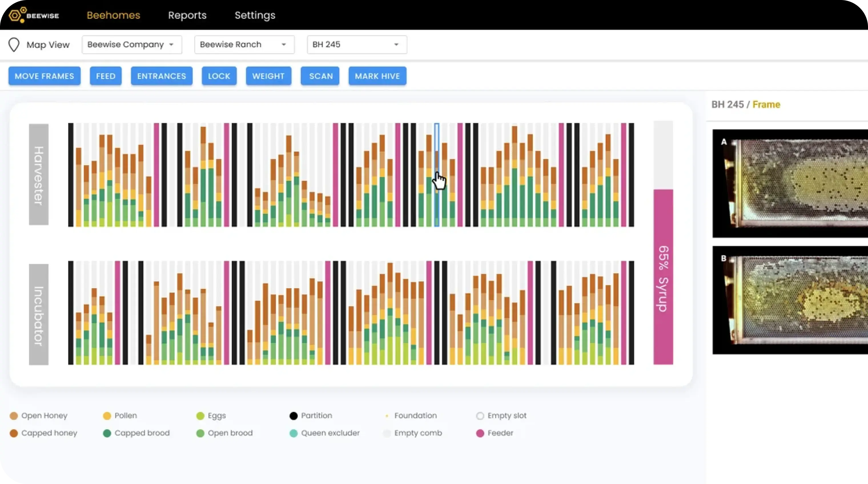Switch to the Beehomes tab
The width and height of the screenshot is (868, 484).
coord(113,15)
